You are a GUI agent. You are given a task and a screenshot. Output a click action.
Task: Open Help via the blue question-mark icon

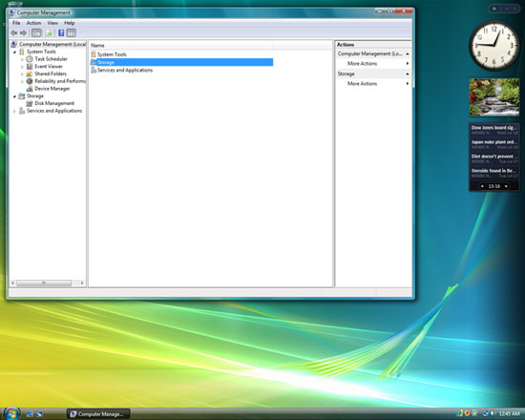click(61, 32)
